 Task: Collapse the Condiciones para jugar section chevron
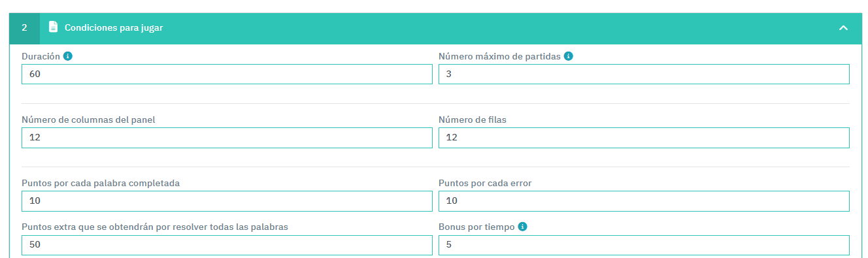(843, 28)
